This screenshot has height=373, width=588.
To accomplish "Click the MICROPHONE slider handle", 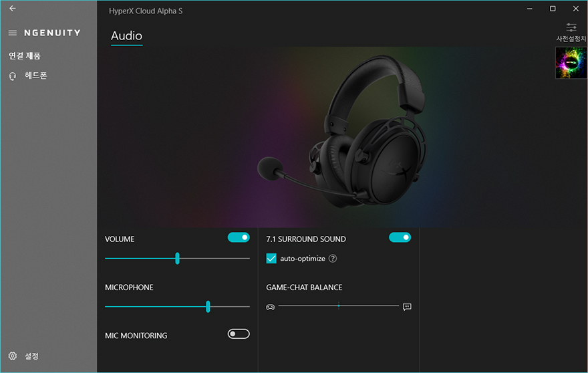I will coord(208,307).
